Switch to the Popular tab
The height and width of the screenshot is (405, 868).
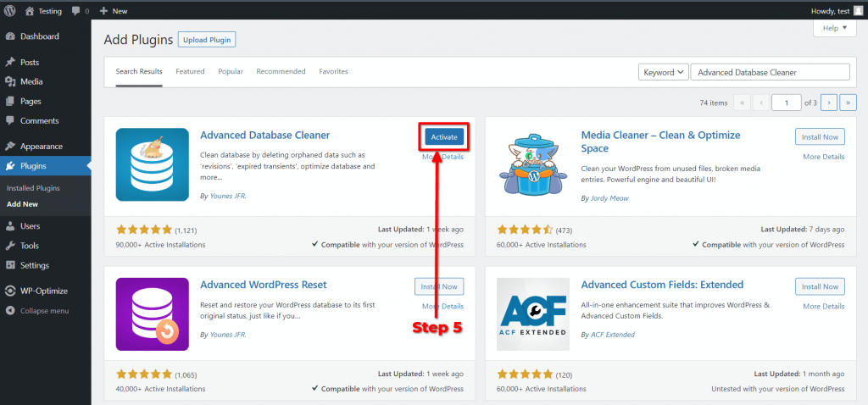coord(231,72)
